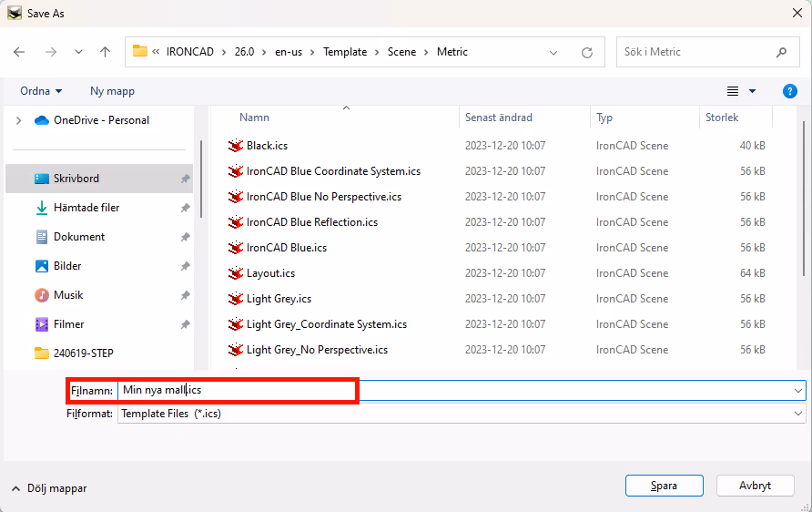Select the Black.ics file icon
The image size is (812, 512).
[x=236, y=146]
